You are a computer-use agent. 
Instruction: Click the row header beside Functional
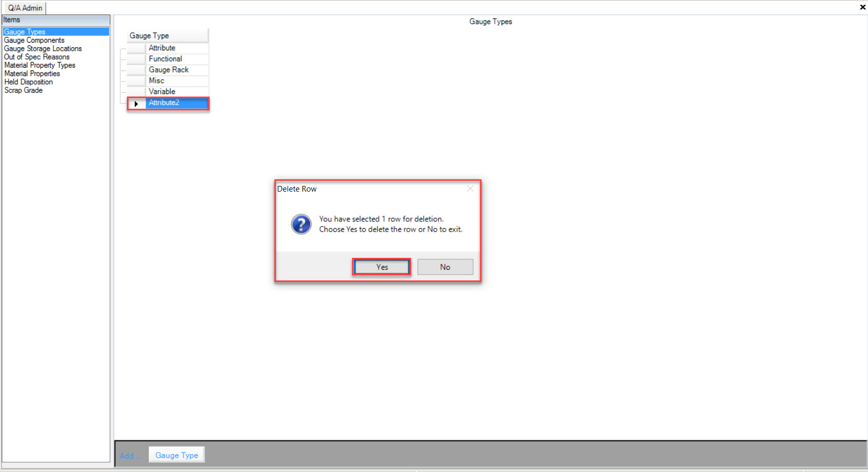(136, 59)
